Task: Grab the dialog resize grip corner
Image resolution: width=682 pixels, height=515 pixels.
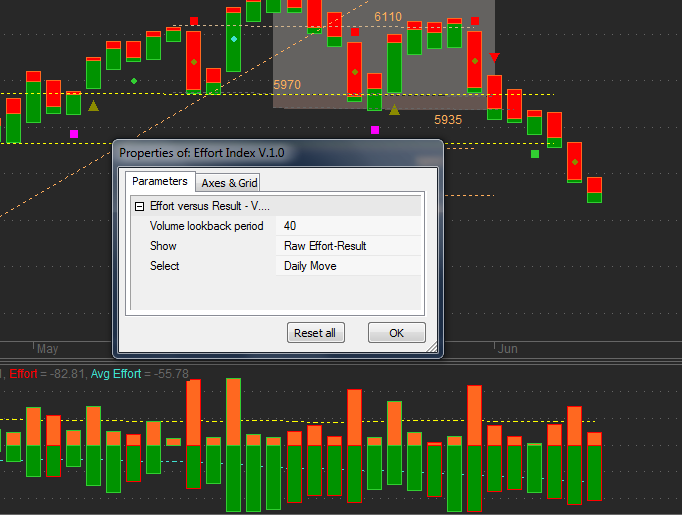Action: (432, 347)
